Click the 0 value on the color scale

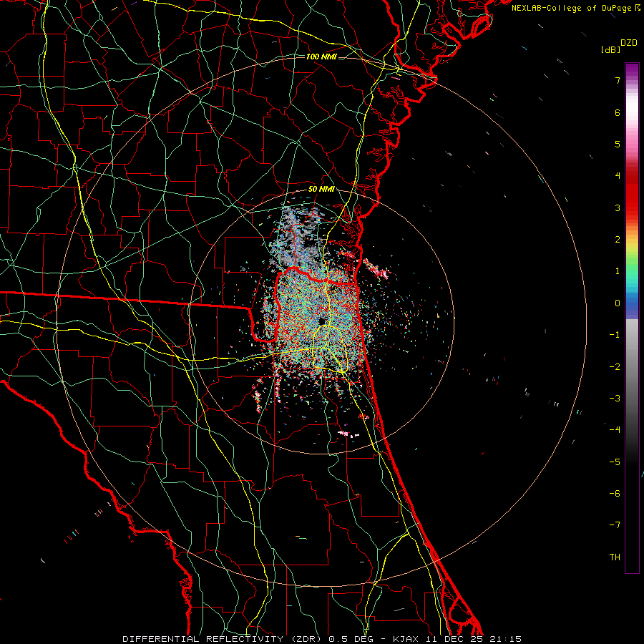618,303
